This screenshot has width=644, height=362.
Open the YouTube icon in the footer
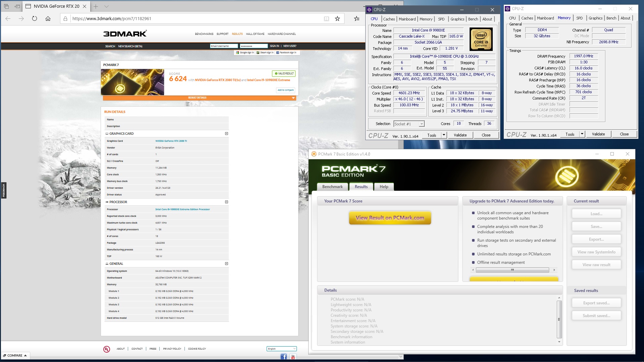tap(293, 357)
